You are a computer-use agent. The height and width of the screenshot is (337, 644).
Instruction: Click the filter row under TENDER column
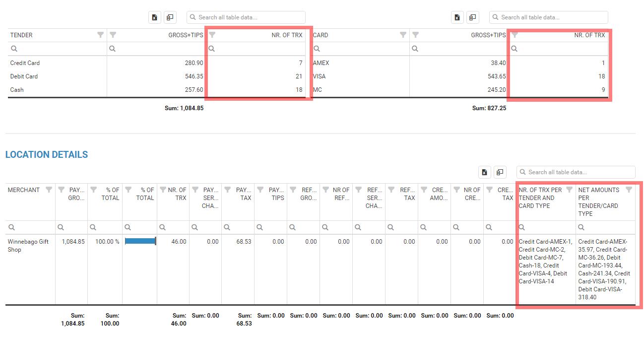[58, 49]
